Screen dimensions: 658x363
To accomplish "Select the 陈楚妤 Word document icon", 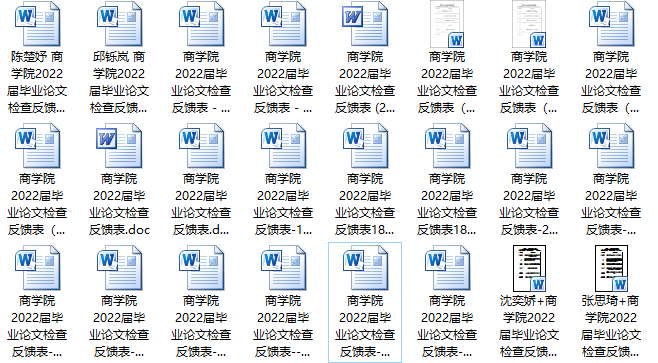I will coord(37,24).
